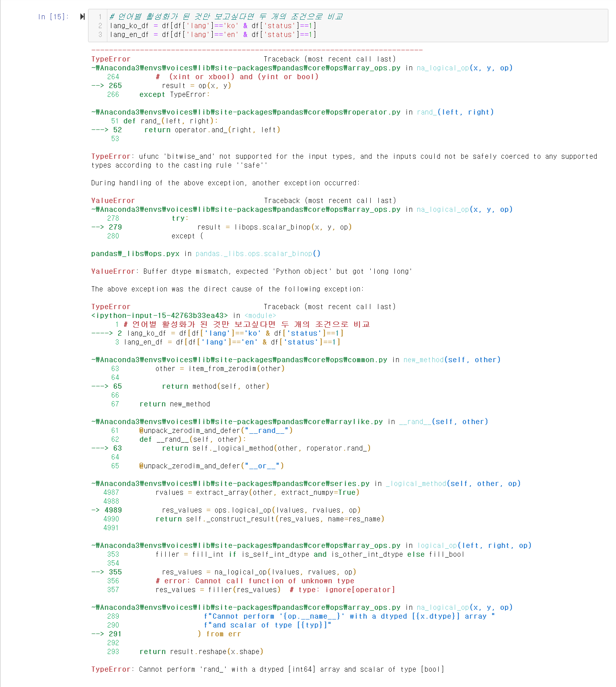
Task: Click line 353 'filler = fill_int if' statement
Action: point(286,554)
